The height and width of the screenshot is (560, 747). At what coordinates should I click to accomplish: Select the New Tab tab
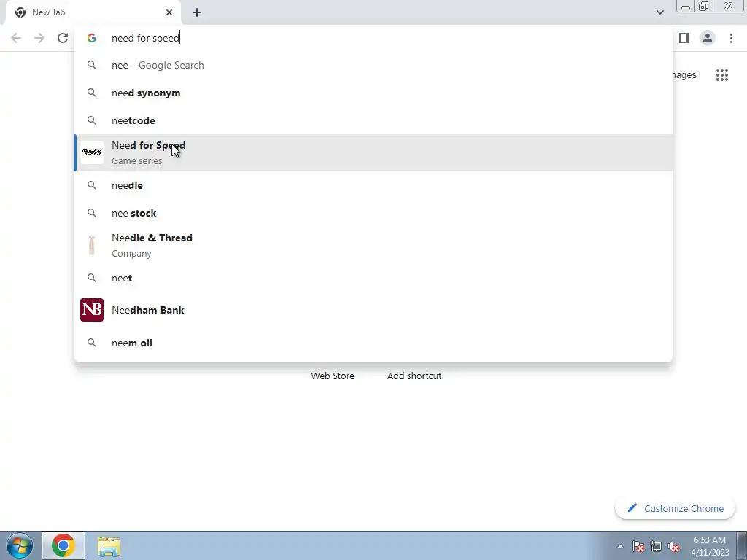pos(93,12)
